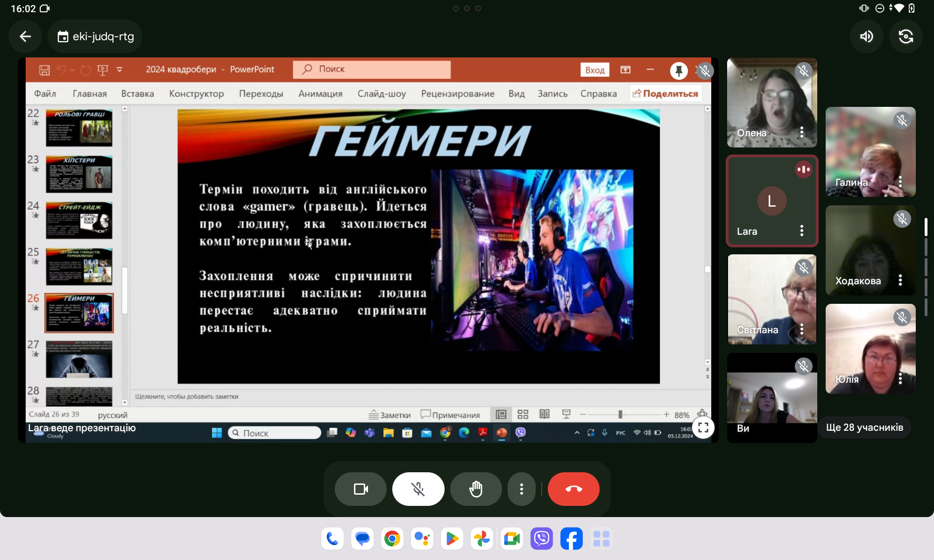Open options menu for Олена tile
Viewport: 934px width, 560px height.
[801, 132]
